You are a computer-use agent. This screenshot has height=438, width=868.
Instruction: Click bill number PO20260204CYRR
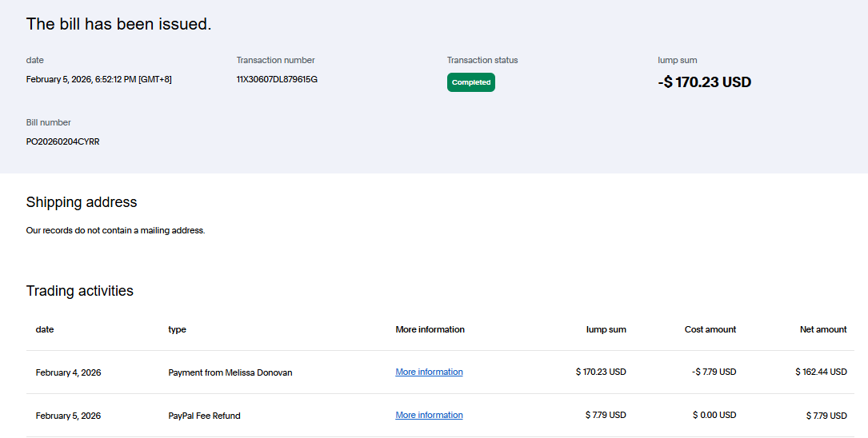point(62,141)
